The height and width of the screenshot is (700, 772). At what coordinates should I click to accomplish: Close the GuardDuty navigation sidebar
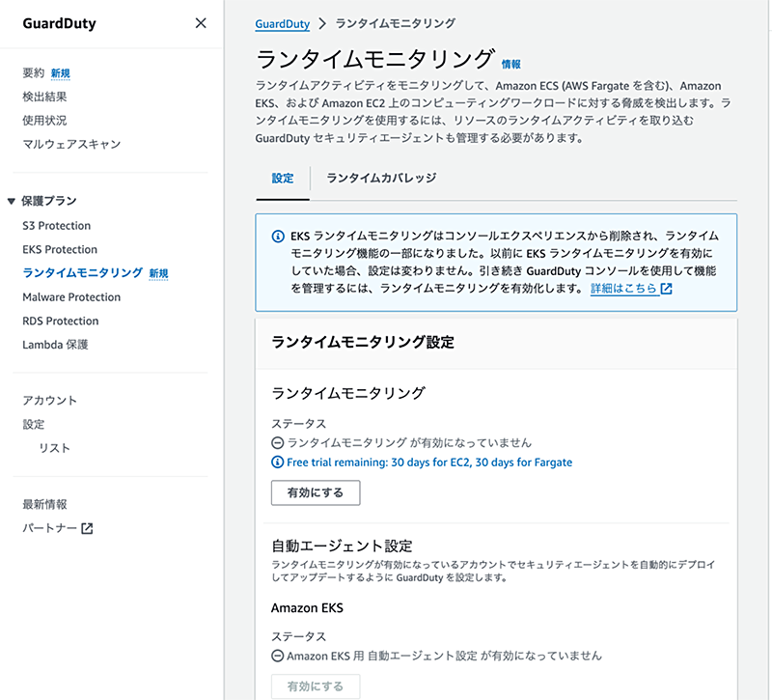coord(201,23)
